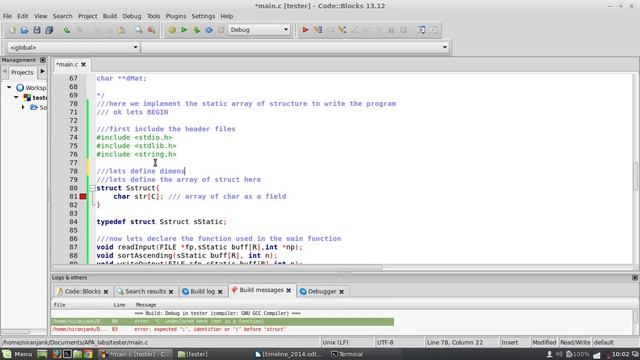The image size is (640, 360).
Task: Open the Search menu
Action: [62, 16]
